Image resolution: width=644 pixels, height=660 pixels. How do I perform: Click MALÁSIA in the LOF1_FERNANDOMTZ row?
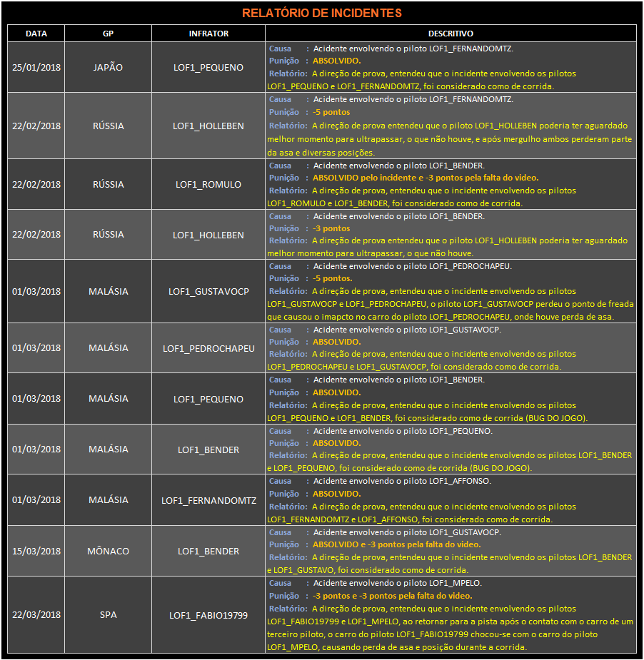[109, 499]
